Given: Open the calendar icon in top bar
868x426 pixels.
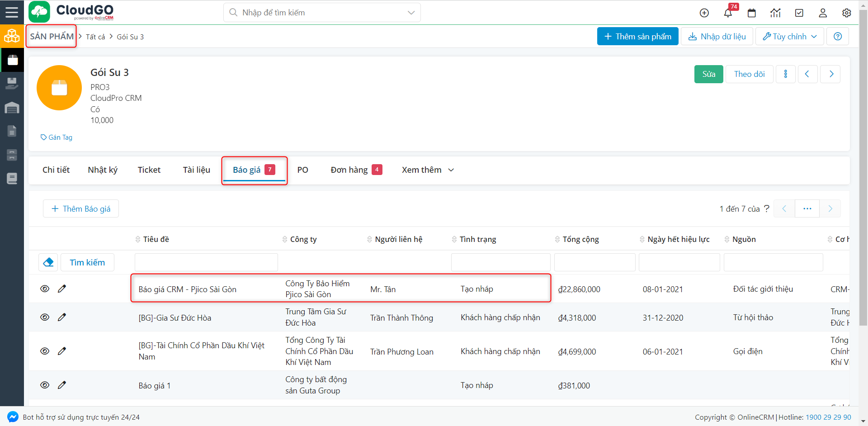Looking at the screenshot, I should pyautogui.click(x=752, y=13).
